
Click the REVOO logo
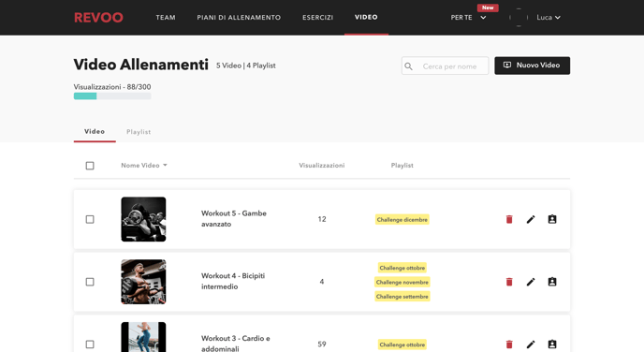click(98, 17)
